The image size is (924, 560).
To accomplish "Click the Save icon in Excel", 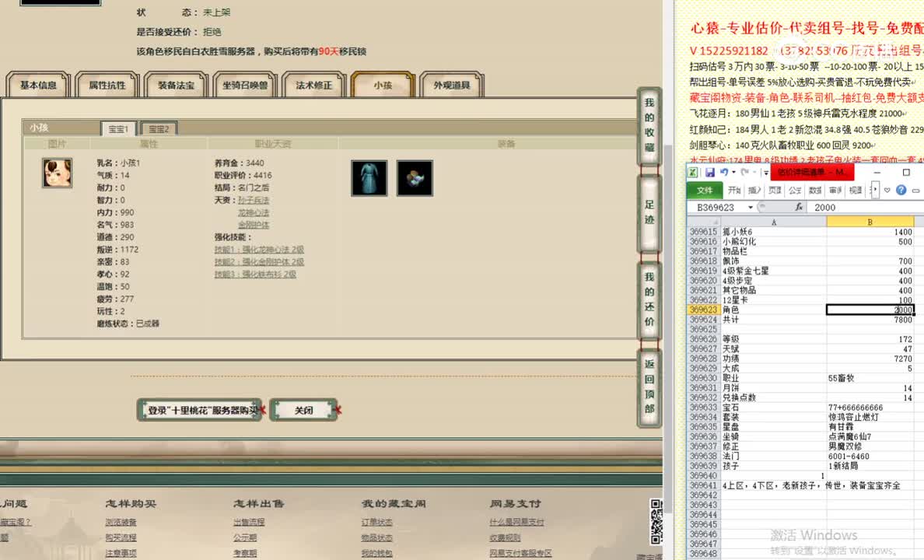I will point(711,172).
